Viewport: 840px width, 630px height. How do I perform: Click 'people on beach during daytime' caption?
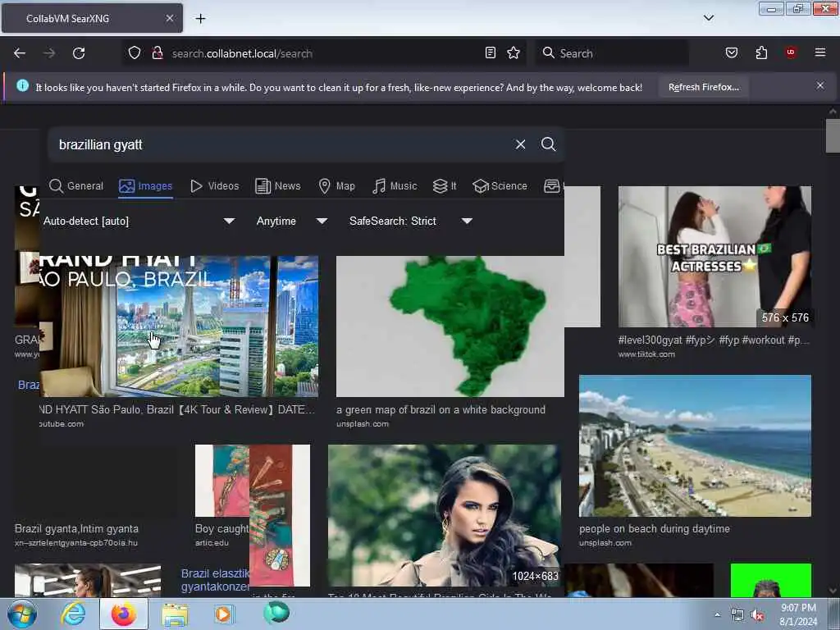(x=654, y=529)
